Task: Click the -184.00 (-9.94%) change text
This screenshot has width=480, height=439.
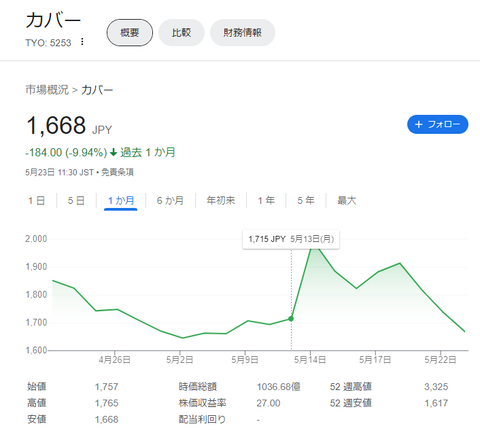Action: tap(66, 153)
